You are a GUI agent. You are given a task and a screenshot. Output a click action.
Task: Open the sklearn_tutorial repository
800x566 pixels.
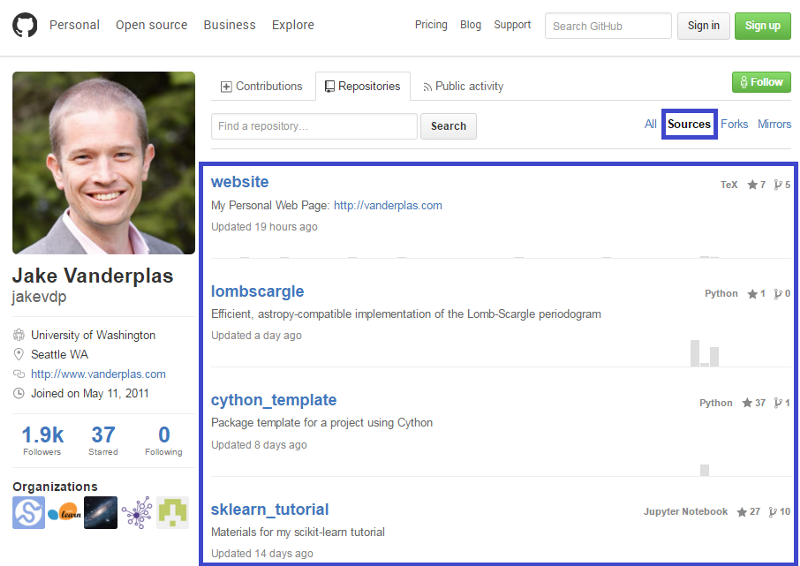[x=270, y=509]
